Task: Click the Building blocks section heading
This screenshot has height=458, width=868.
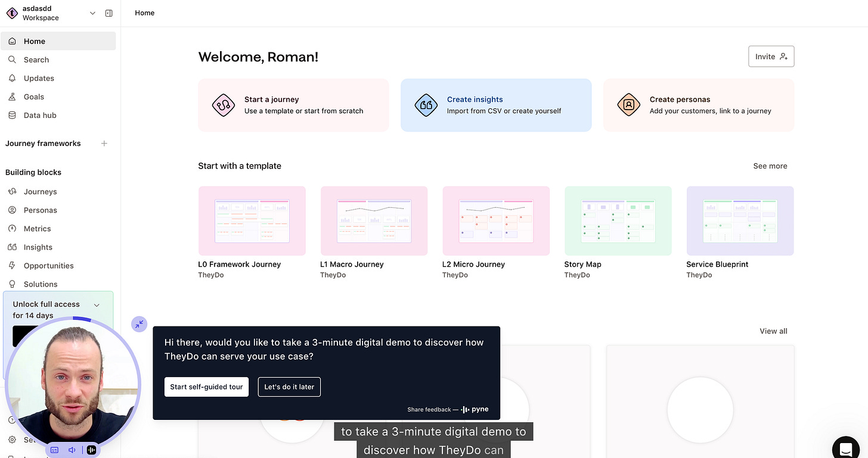Action: (x=33, y=172)
